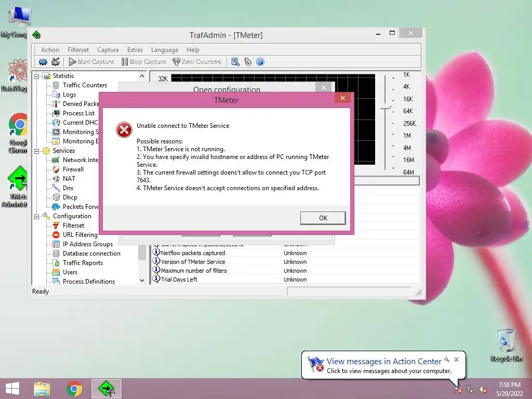
Task: Click the Packets Forwarding tree icon
Action: pyautogui.click(x=56, y=207)
